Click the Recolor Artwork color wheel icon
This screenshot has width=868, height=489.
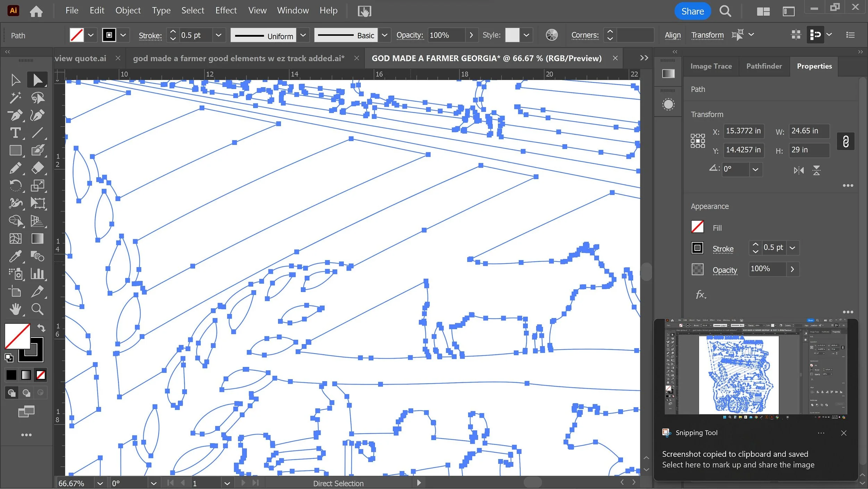click(551, 35)
